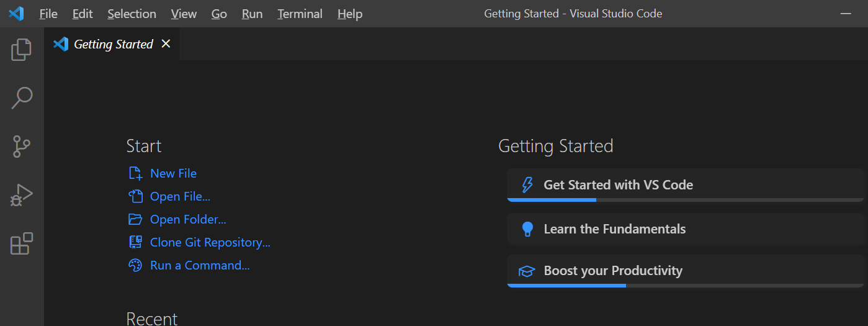Open Learn the Fundamentals walkthrough
Image resolution: width=868 pixels, height=326 pixels.
click(686, 229)
